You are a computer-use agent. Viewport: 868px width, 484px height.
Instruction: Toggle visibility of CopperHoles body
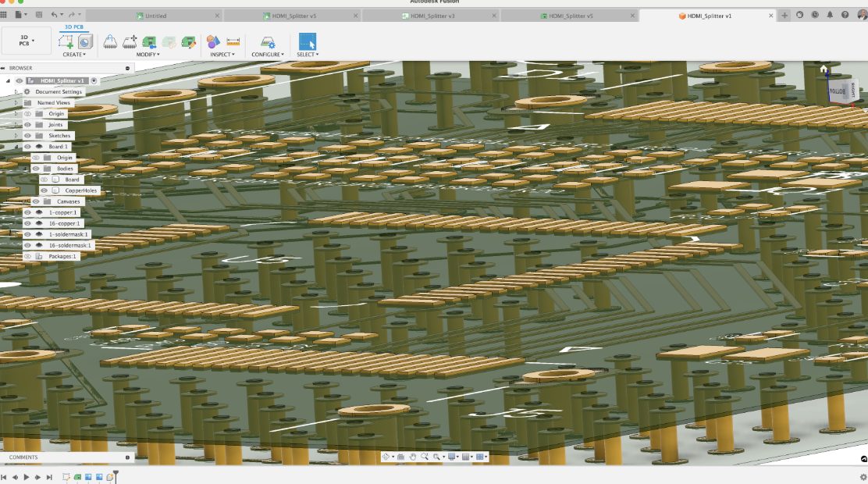point(44,190)
